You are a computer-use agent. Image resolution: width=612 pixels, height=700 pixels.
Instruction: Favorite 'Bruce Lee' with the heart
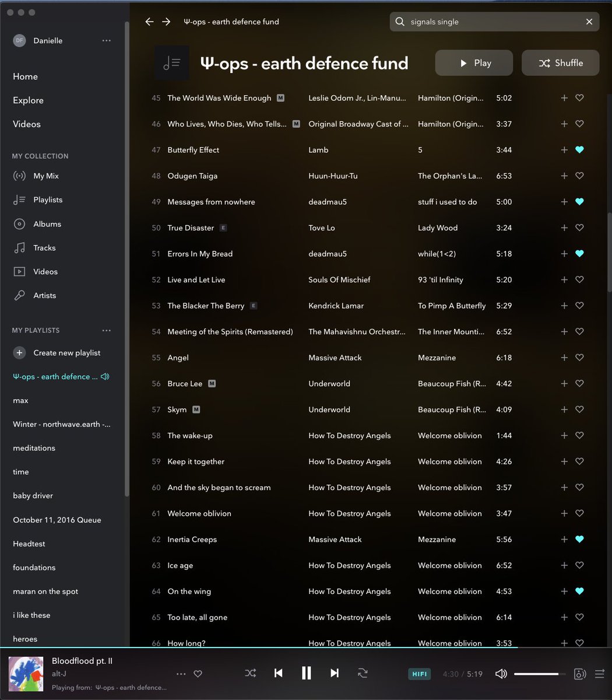579,383
